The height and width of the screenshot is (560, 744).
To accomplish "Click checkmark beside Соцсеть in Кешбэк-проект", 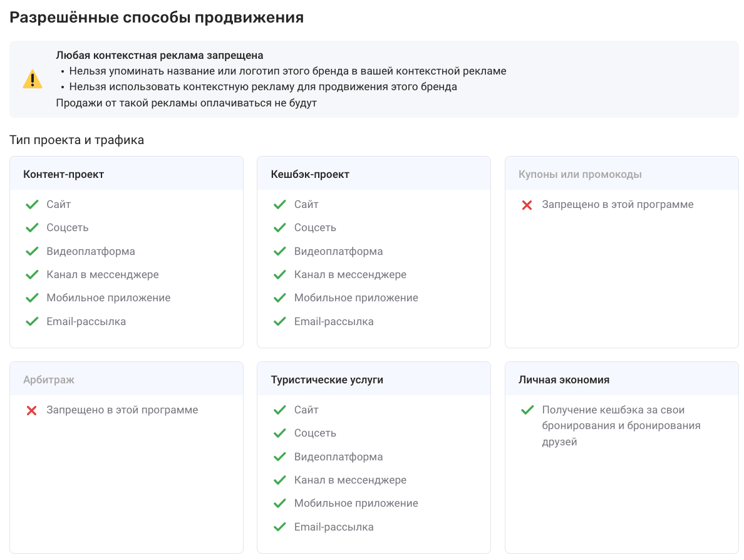I will (279, 228).
